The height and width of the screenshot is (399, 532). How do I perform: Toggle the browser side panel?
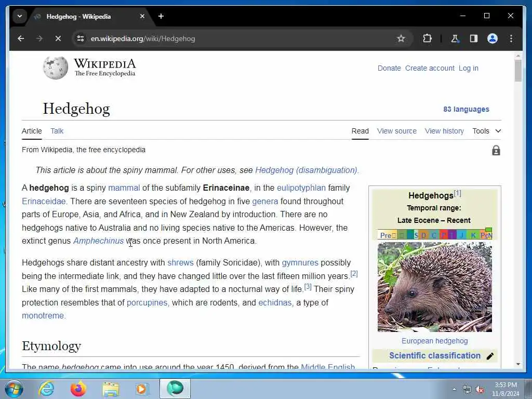(474, 38)
